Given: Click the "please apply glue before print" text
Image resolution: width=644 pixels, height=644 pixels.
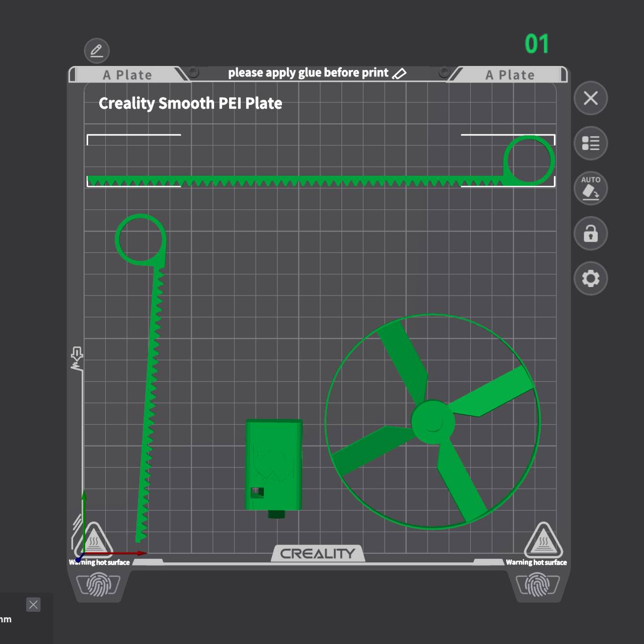Looking at the screenshot, I should [308, 73].
